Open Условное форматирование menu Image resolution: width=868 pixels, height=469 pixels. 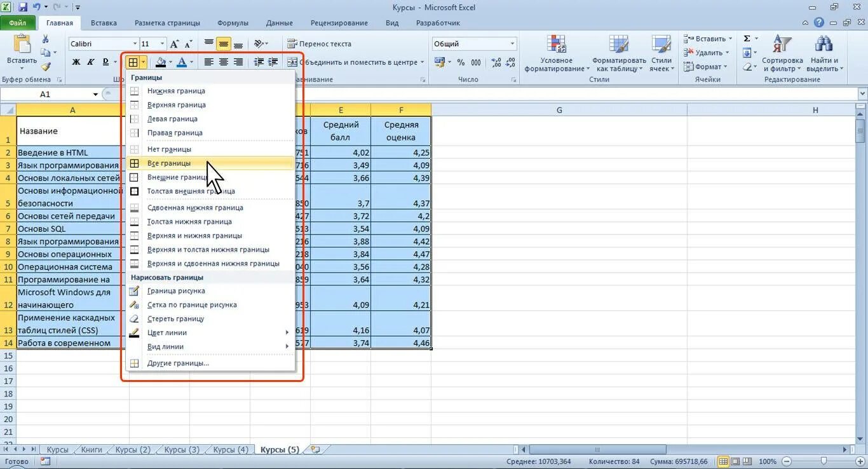pyautogui.click(x=557, y=53)
